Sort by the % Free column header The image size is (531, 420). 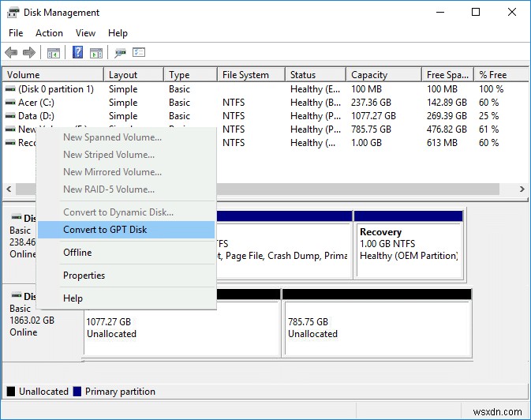[x=502, y=75]
